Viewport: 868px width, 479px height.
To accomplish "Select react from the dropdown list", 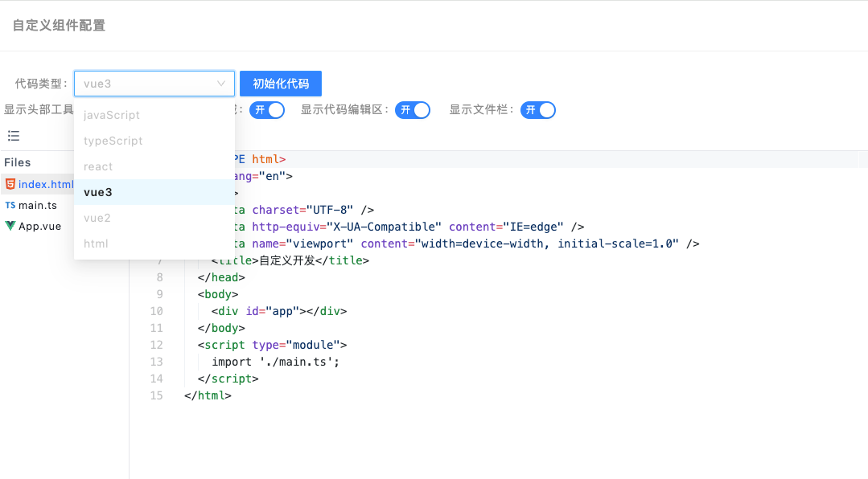I will point(154,166).
